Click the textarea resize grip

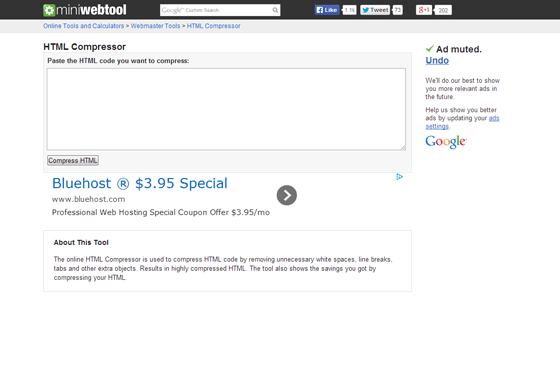click(x=403, y=147)
